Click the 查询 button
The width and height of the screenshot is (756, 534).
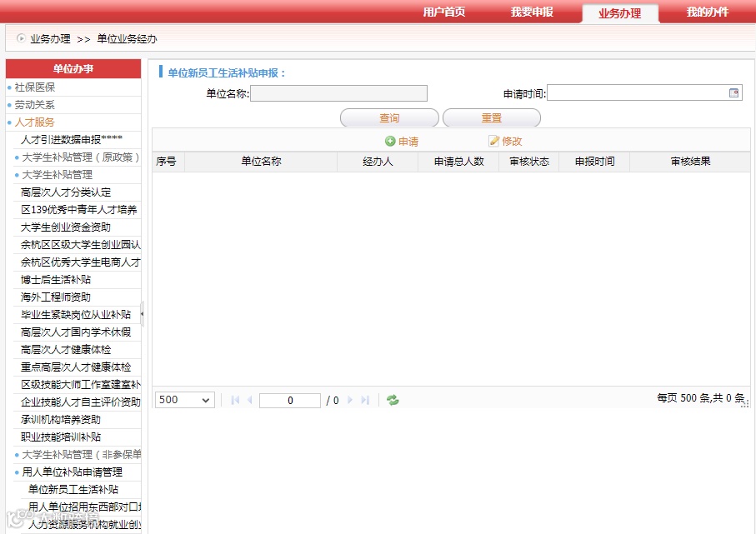click(x=389, y=117)
